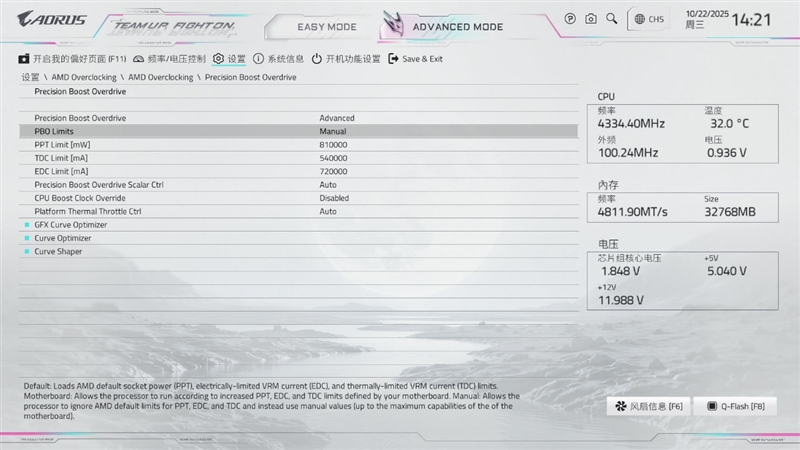Viewport: 800px width, 450px height.
Task: Click the frequency/voltage gauge icon
Action: point(138,59)
